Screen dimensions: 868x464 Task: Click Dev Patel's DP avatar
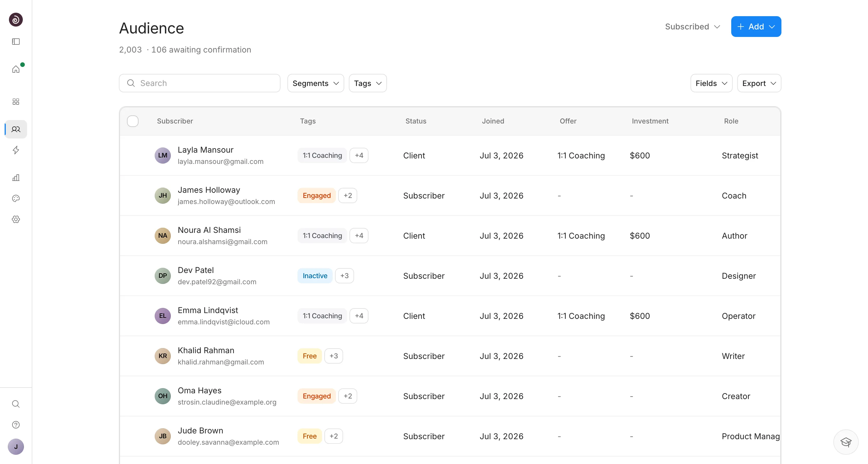[x=163, y=276]
